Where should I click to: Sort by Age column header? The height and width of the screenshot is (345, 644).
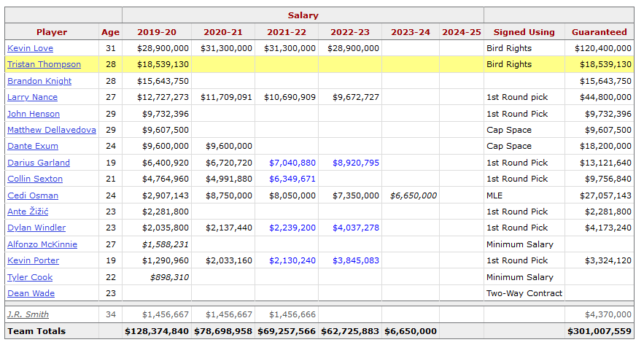pyautogui.click(x=110, y=32)
